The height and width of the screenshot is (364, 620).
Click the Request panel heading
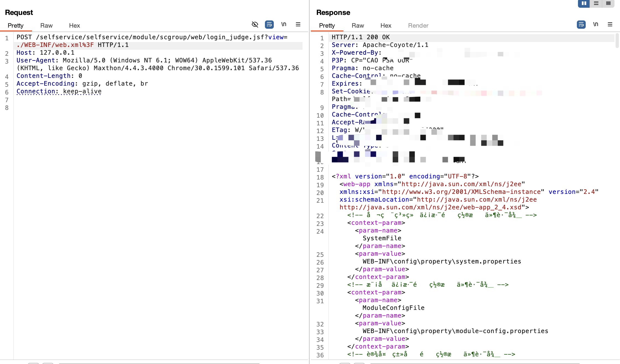click(x=19, y=12)
